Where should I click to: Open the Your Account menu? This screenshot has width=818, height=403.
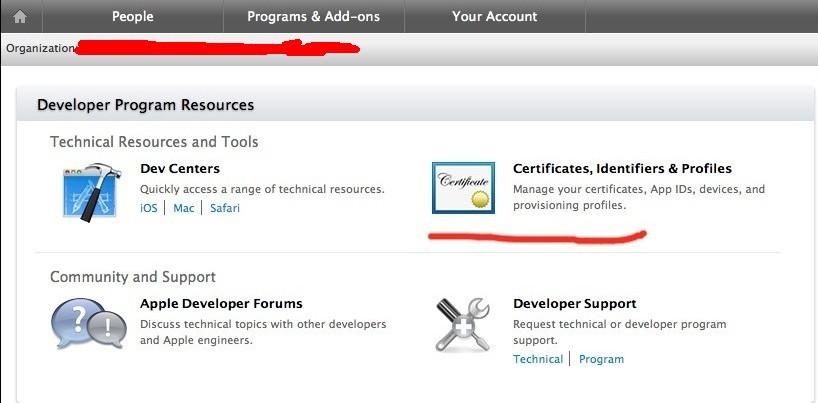(x=495, y=17)
